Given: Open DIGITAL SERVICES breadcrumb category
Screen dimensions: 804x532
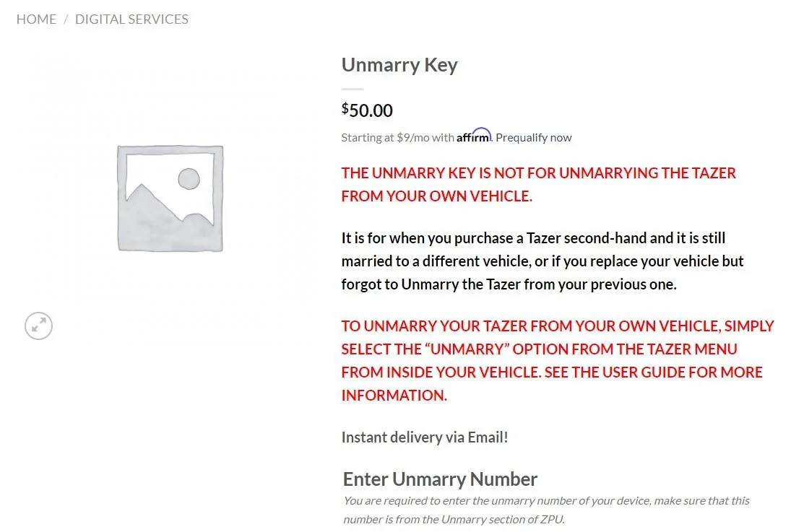Looking at the screenshot, I should coord(131,19).
